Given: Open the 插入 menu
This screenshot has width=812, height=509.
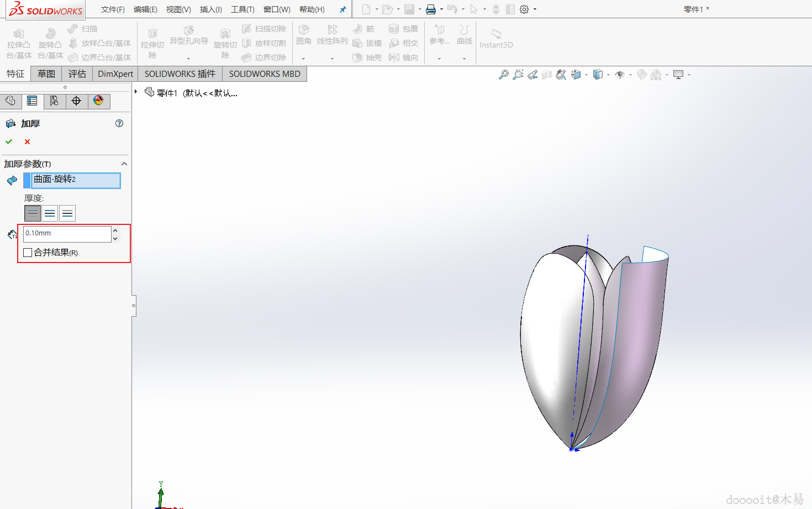Looking at the screenshot, I should [210, 9].
